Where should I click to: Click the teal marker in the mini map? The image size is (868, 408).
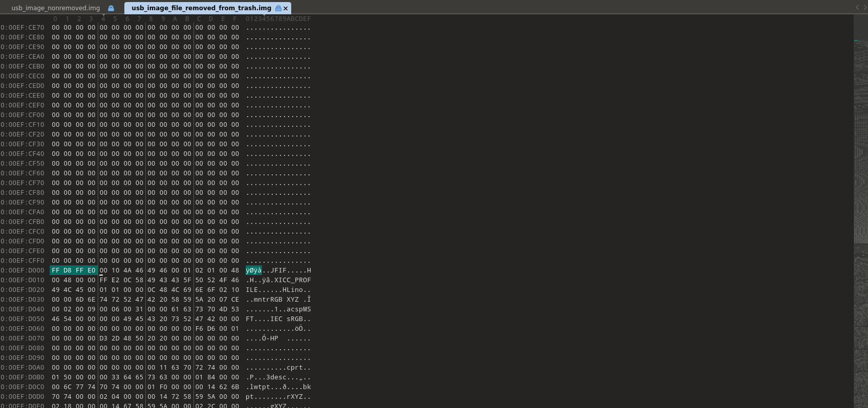coord(856,40)
